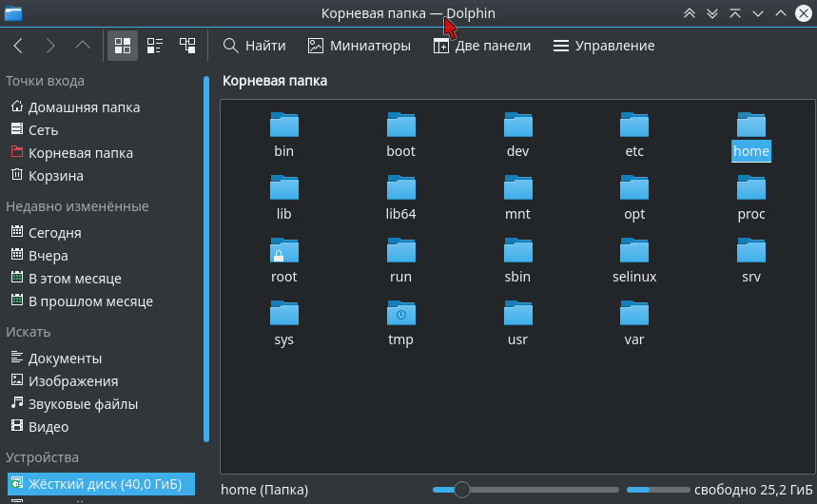Click свободно 25,2 ГиБ status text

pyautogui.click(x=753, y=490)
